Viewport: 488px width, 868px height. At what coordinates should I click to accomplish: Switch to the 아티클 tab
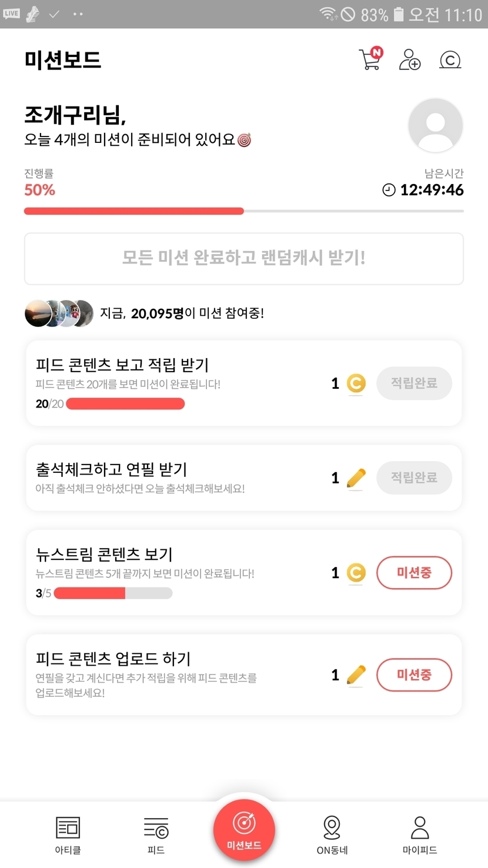[x=68, y=834]
